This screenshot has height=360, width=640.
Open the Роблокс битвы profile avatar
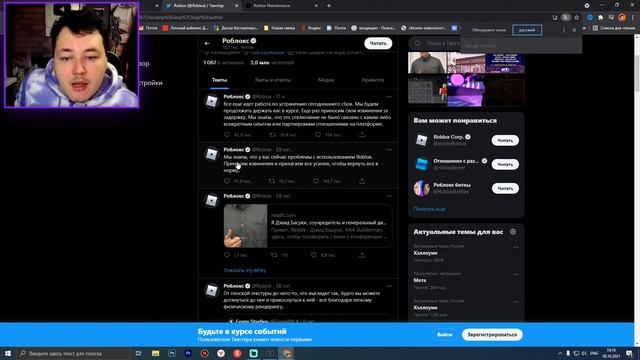[422, 189]
